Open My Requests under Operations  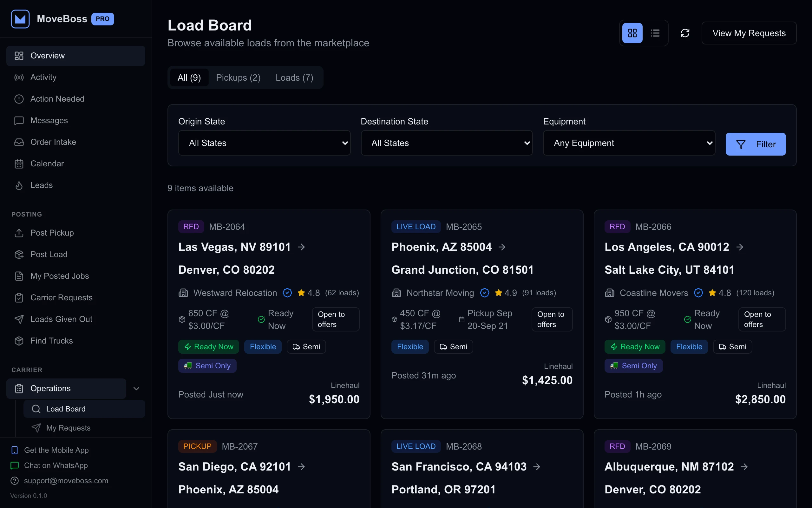tap(84, 428)
